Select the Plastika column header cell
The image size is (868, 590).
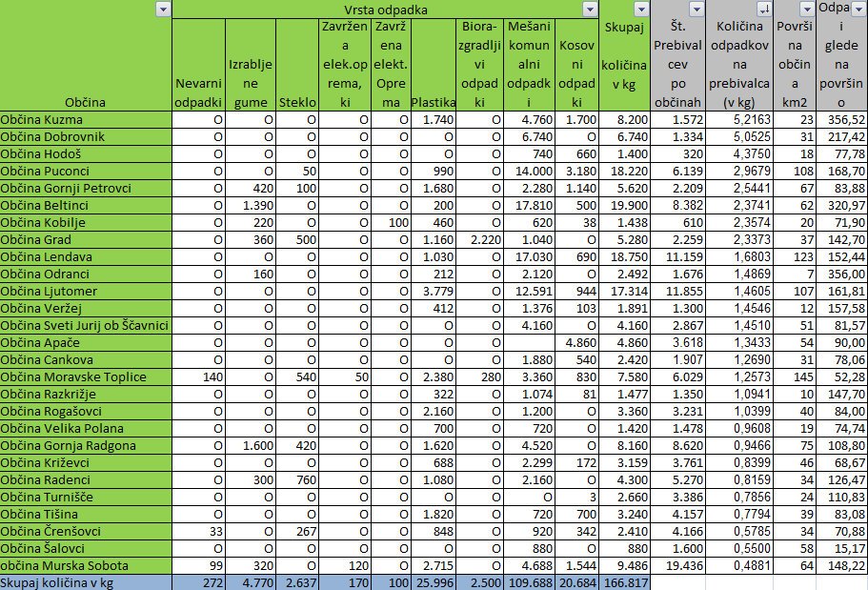coord(431,101)
